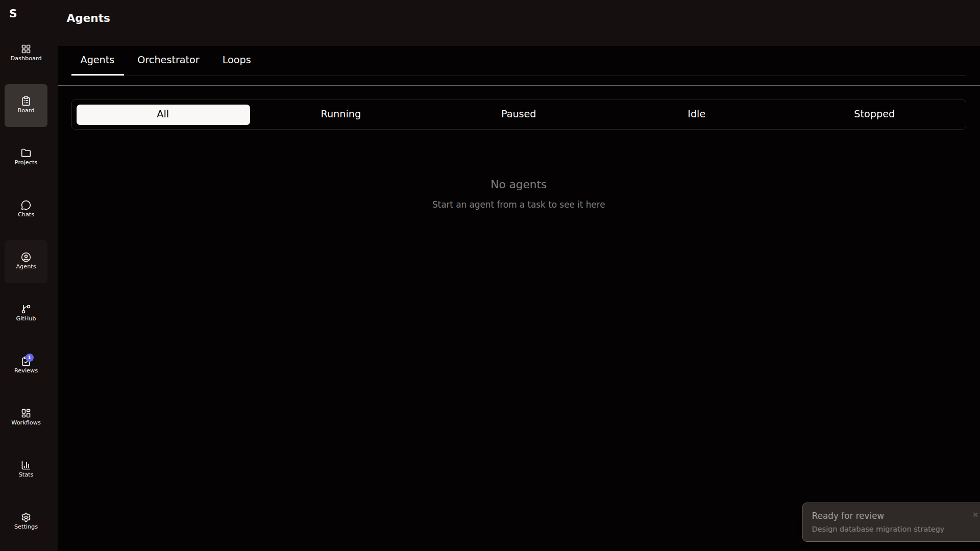Select the Agents tab

97,60
